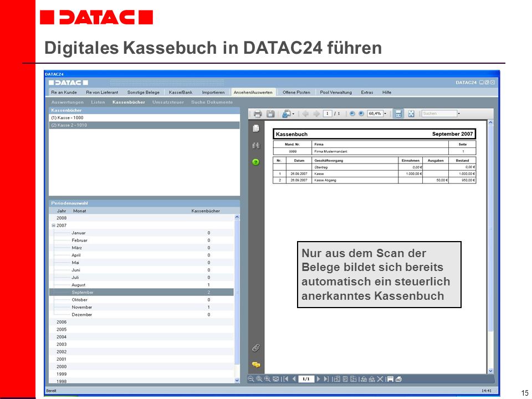The image size is (532, 399).
Task: Go to next page with the top right arrow
Action: 316,114
